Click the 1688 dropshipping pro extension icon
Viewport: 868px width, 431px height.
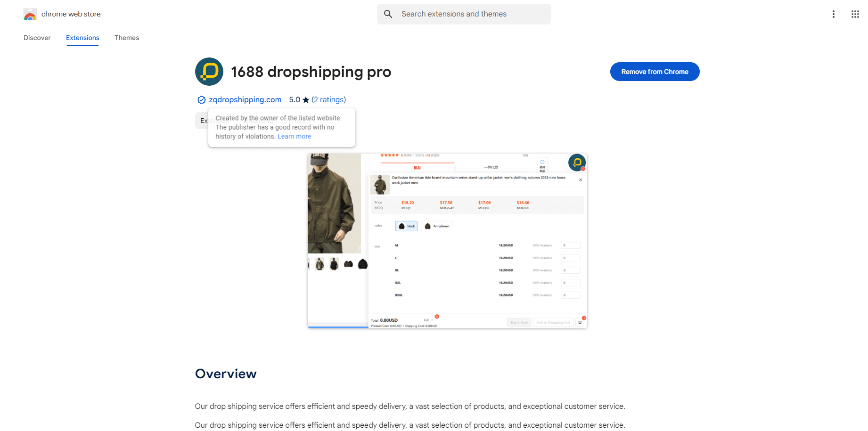[x=209, y=72]
